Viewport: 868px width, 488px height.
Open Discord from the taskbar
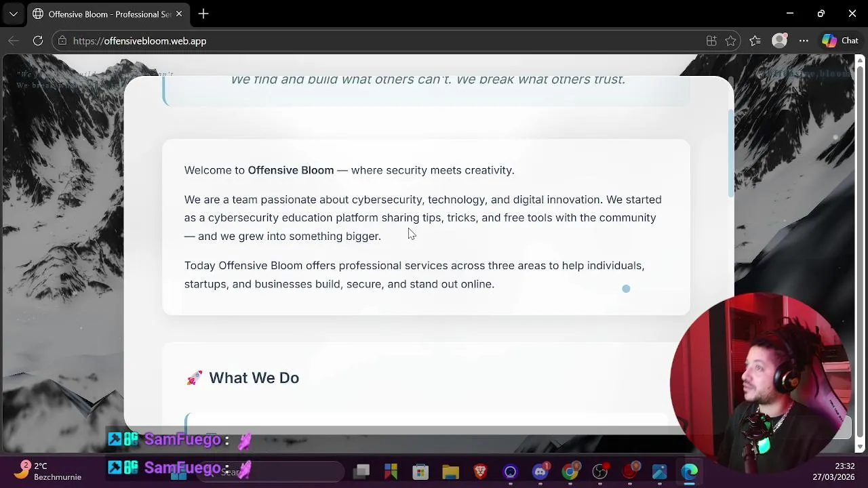pyautogui.click(x=540, y=471)
